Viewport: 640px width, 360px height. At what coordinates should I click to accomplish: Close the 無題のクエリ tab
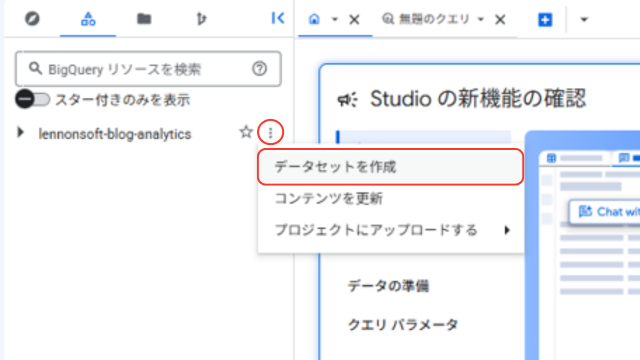(x=500, y=19)
